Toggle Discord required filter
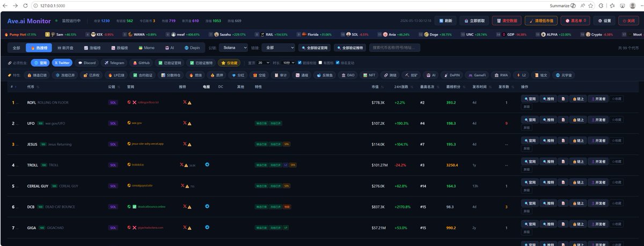Screen dimensions: 644x246 (x=87, y=62)
